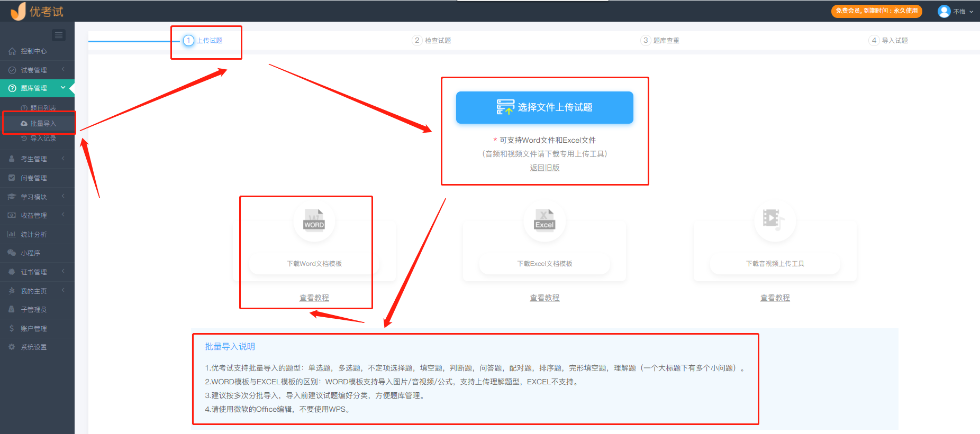Click the home icon beside 控制中心
This screenshot has height=434, width=980.
(x=12, y=51)
